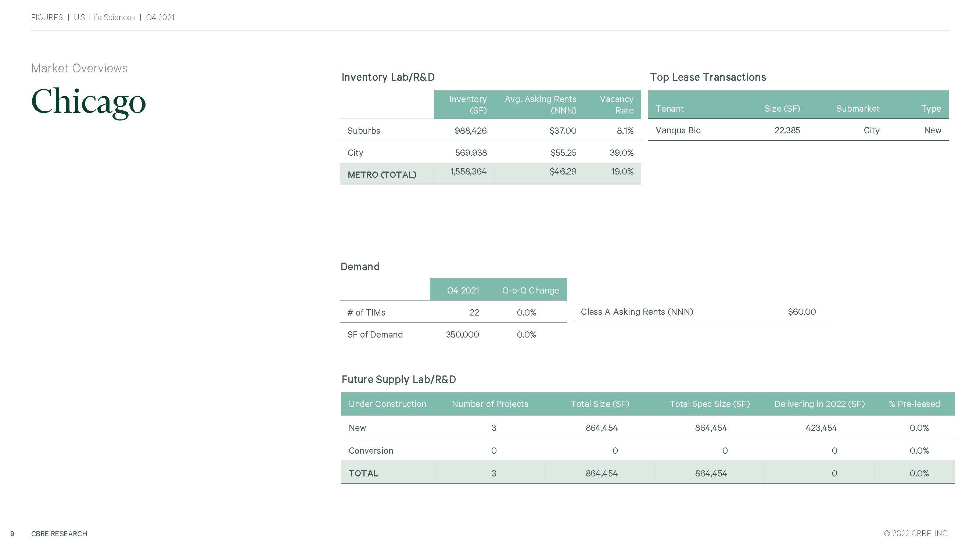Click the Avg. Asking Rents column header
The height and width of the screenshot is (551, 980).
coord(540,105)
